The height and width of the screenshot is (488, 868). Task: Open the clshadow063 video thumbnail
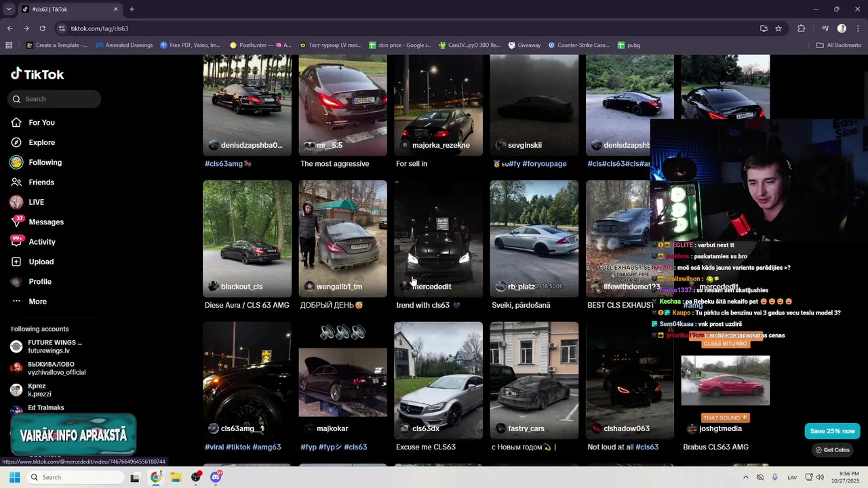(x=630, y=380)
